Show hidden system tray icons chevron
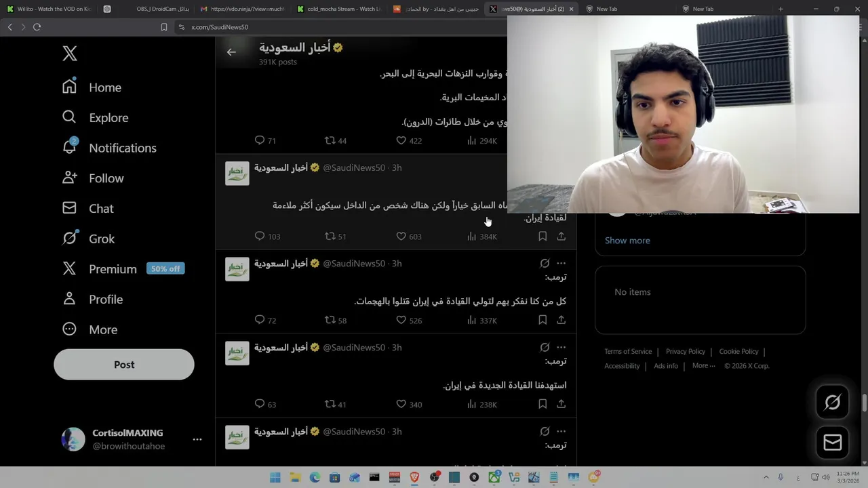The image size is (868, 488). click(x=766, y=477)
